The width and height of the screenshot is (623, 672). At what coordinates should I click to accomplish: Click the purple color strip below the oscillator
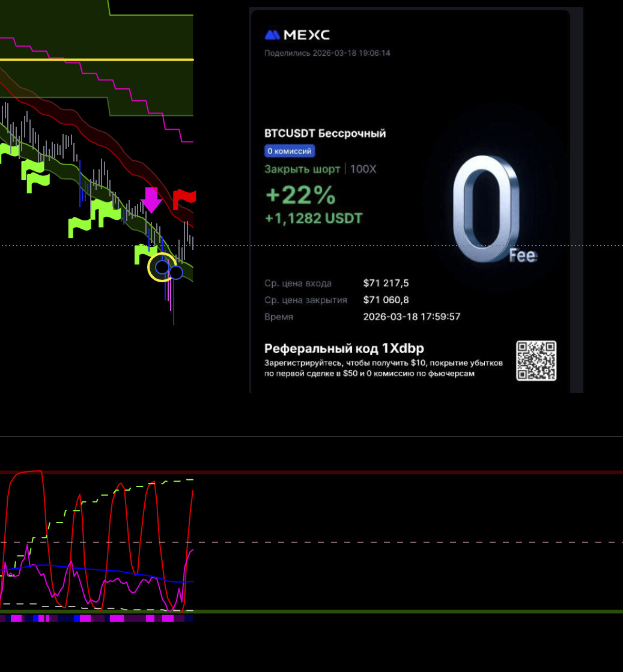point(96,618)
